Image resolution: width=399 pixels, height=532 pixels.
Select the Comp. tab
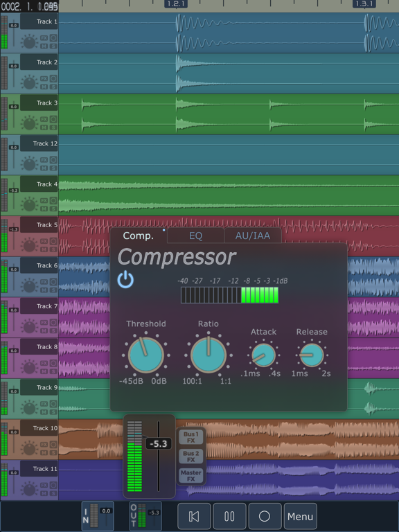click(x=139, y=236)
